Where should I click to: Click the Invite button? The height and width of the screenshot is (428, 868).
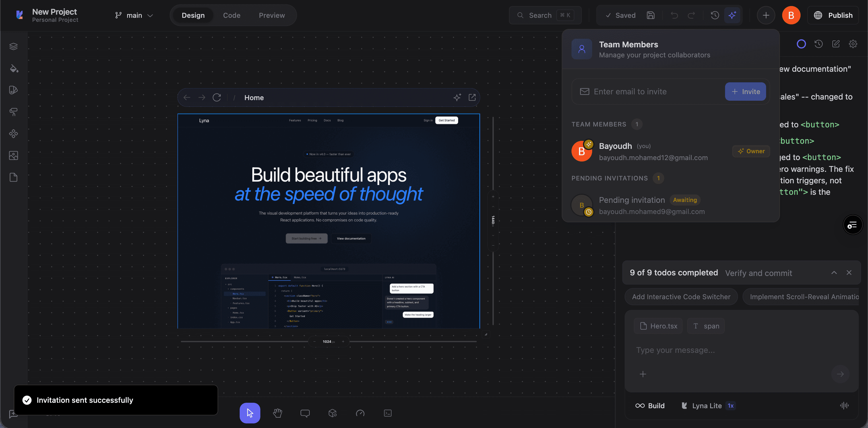coord(745,92)
